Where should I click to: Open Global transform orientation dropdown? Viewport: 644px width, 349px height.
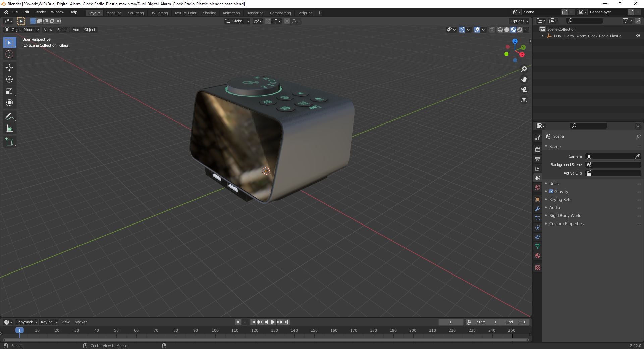(237, 21)
